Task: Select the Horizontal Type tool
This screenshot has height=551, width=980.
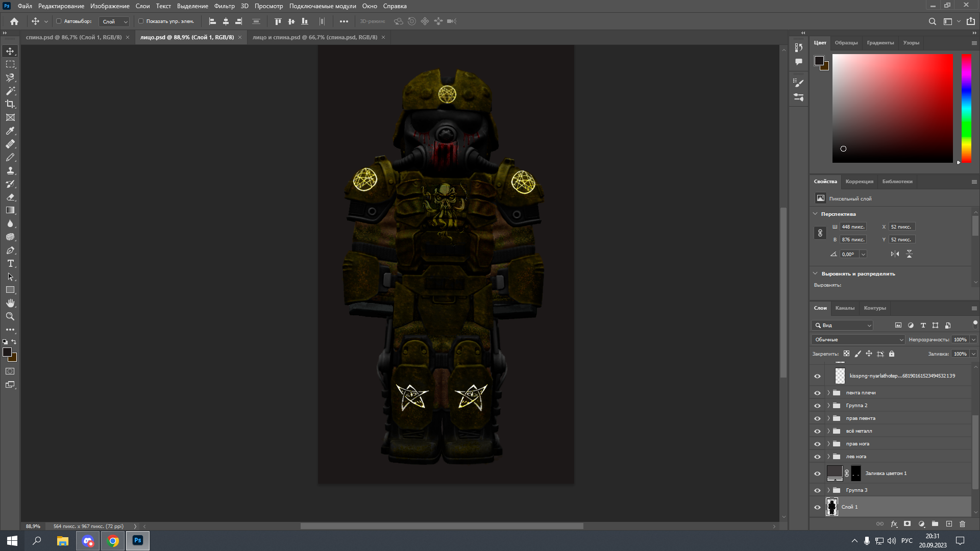Action: pyautogui.click(x=10, y=263)
